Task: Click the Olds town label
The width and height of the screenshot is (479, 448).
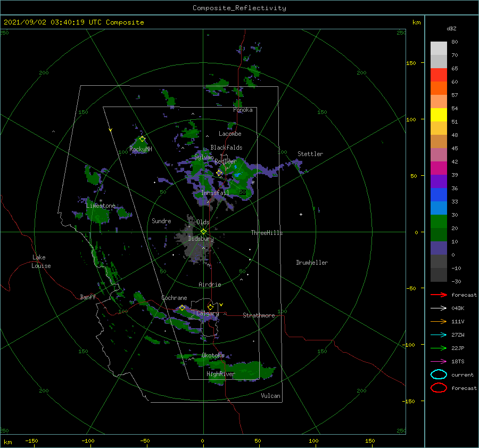Action: 203,222
